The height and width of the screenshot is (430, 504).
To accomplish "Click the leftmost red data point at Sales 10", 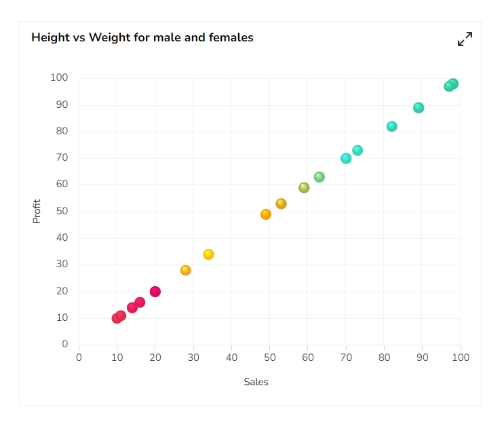I will pos(116,318).
